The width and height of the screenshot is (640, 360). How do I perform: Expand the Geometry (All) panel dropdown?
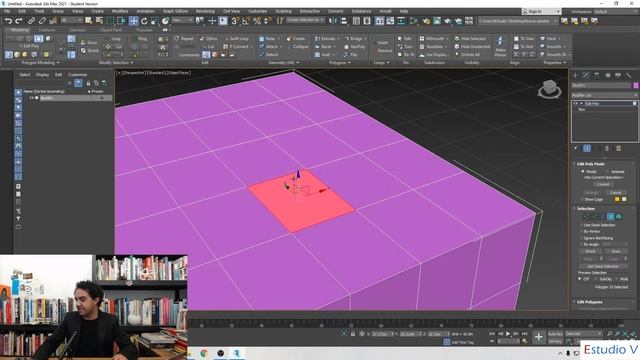(x=283, y=63)
